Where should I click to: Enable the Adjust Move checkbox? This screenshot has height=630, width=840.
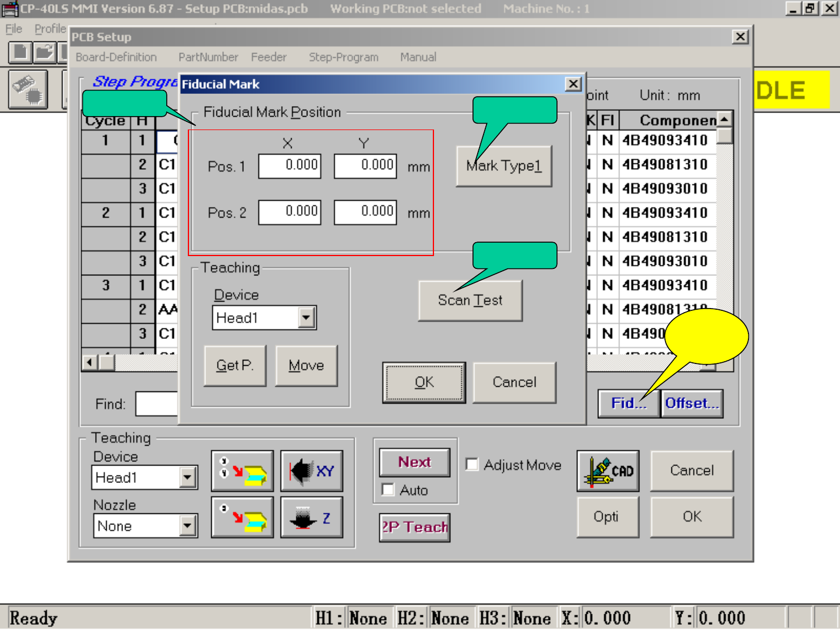click(473, 465)
